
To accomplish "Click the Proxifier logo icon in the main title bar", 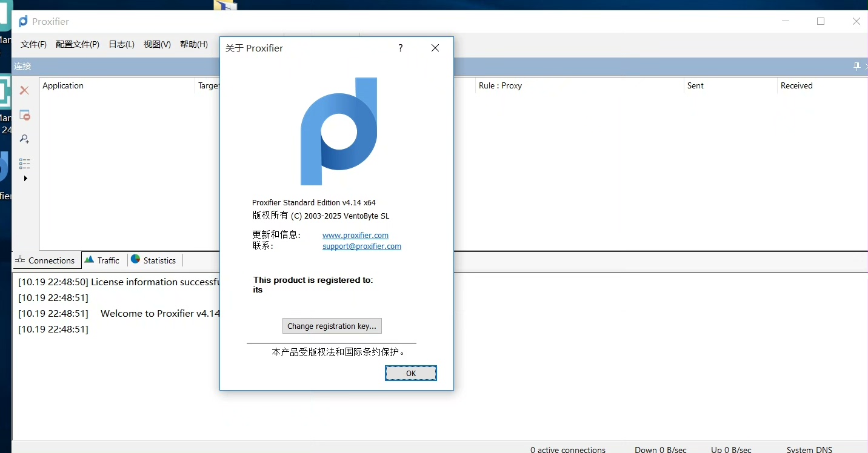I will 23,21.
